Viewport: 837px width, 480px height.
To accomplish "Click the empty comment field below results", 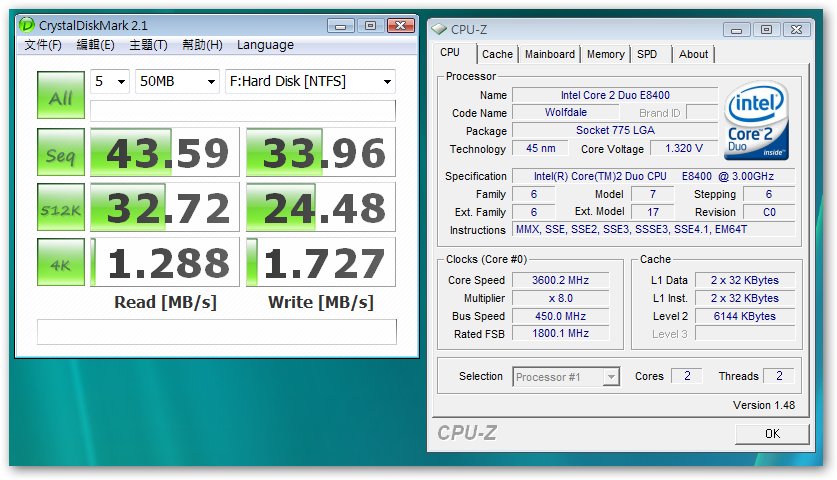I will [x=217, y=332].
